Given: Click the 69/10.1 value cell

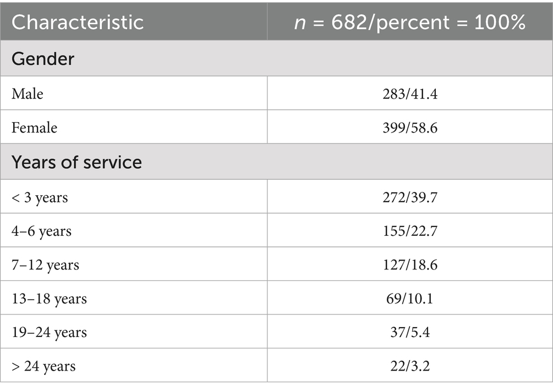Looking at the screenshot, I should pos(410,299).
